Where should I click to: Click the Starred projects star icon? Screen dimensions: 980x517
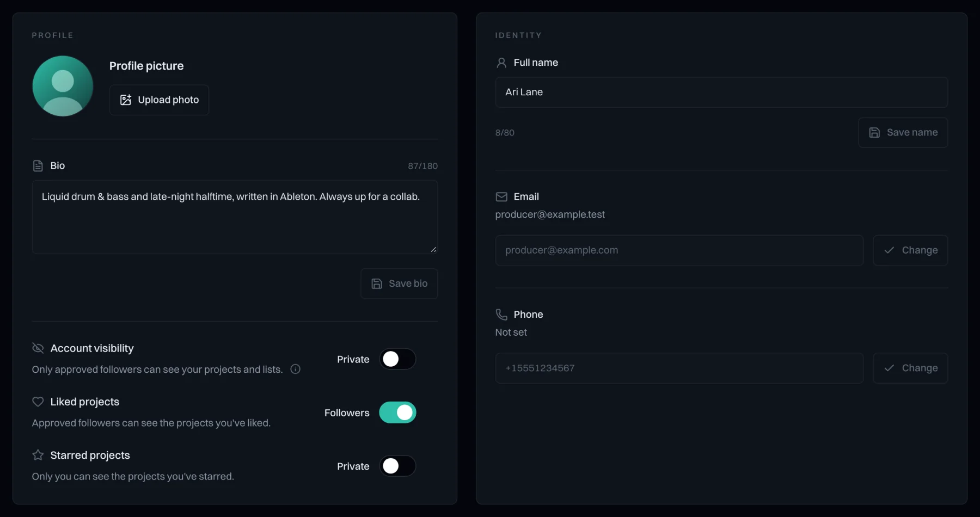point(38,455)
